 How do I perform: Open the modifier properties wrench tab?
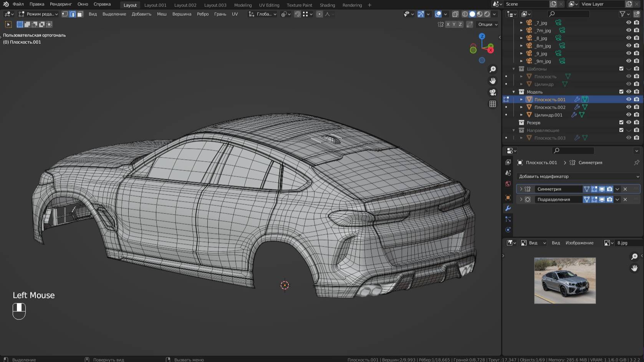coord(508,208)
